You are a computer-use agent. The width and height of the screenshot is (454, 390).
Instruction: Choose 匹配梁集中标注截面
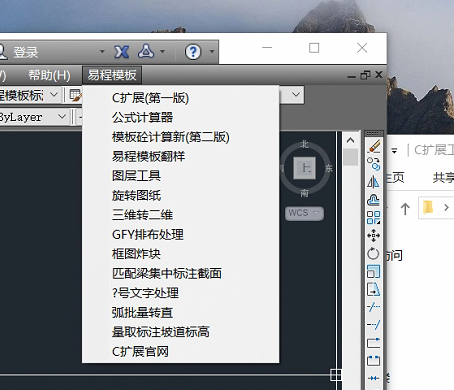180,273
